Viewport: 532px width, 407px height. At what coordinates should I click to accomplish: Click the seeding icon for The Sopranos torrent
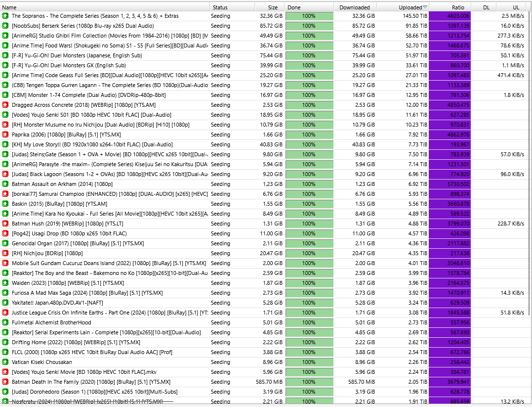pyautogui.click(x=5, y=16)
